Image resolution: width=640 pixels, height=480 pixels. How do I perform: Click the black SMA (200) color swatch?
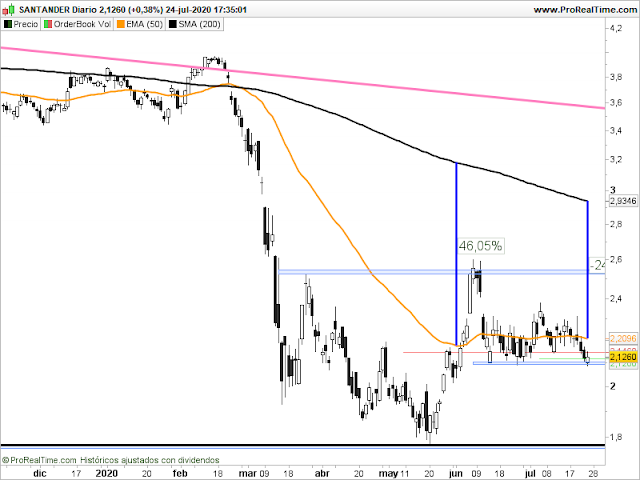[x=173, y=24]
